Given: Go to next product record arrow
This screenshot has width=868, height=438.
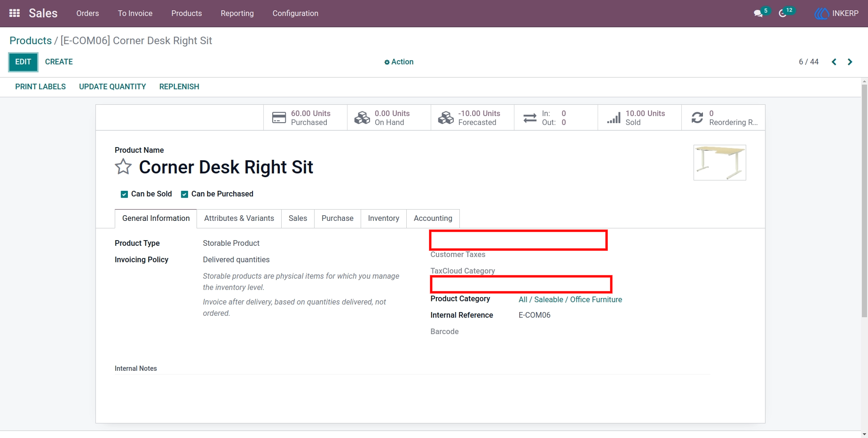Looking at the screenshot, I should 850,62.
